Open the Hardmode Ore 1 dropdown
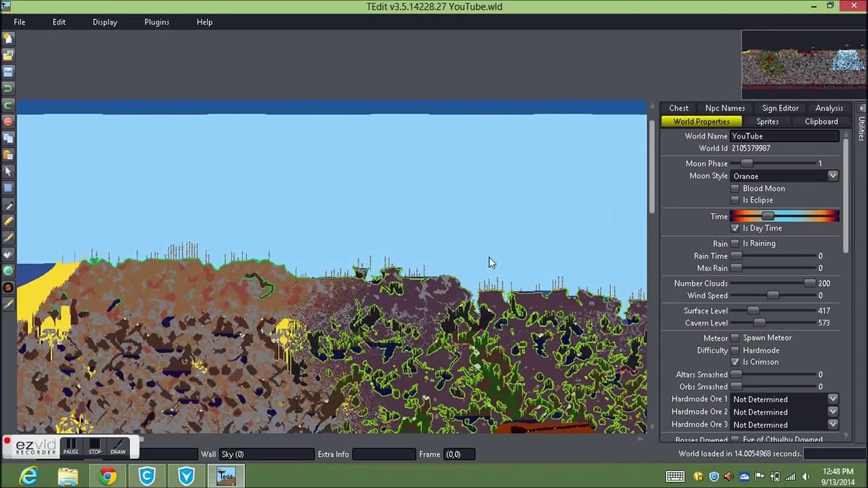Screen dimensions: 868x488 click(x=833, y=399)
